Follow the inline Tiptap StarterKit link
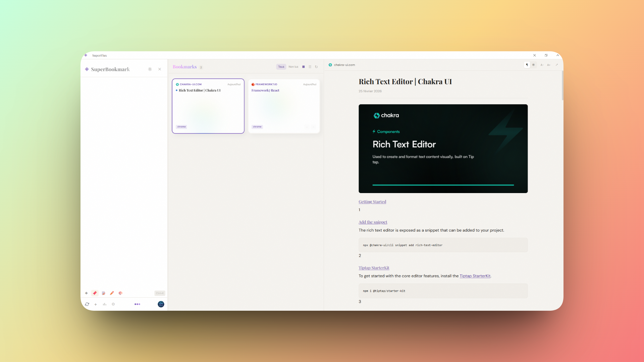This screenshot has width=644, height=362. (x=475, y=276)
